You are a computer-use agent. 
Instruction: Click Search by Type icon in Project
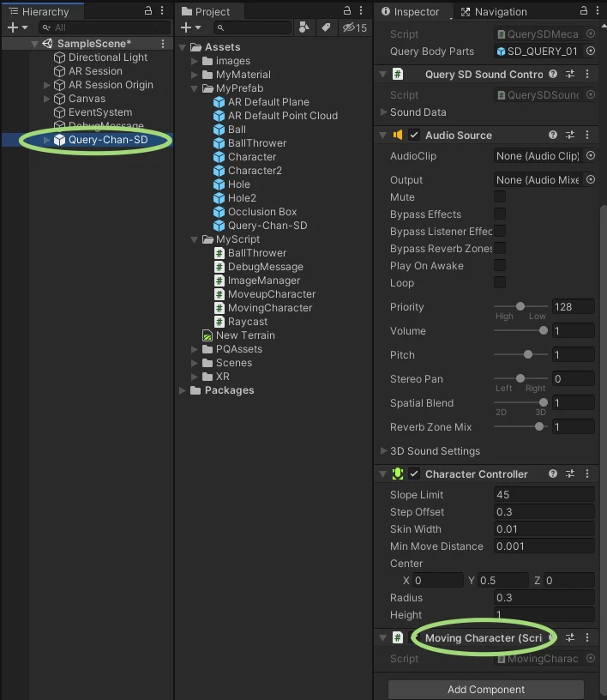pos(304,27)
